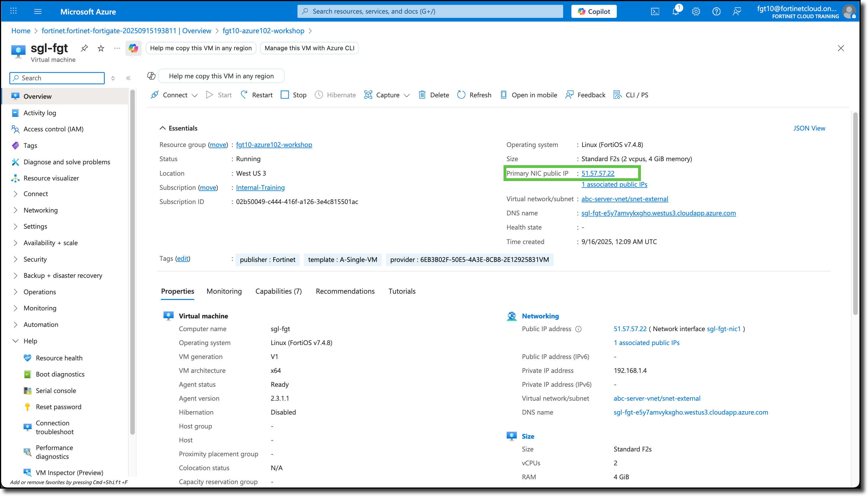Expand the Help section in sidebar
This screenshot has height=496, width=868.
pyautogui.click(x=30, y=341)
